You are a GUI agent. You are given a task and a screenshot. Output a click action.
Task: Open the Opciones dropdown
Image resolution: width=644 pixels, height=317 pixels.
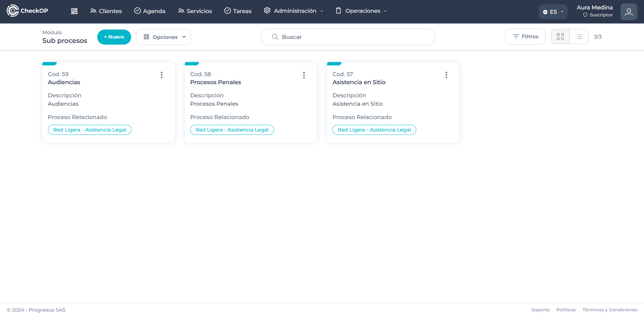(x=163, y=37)
